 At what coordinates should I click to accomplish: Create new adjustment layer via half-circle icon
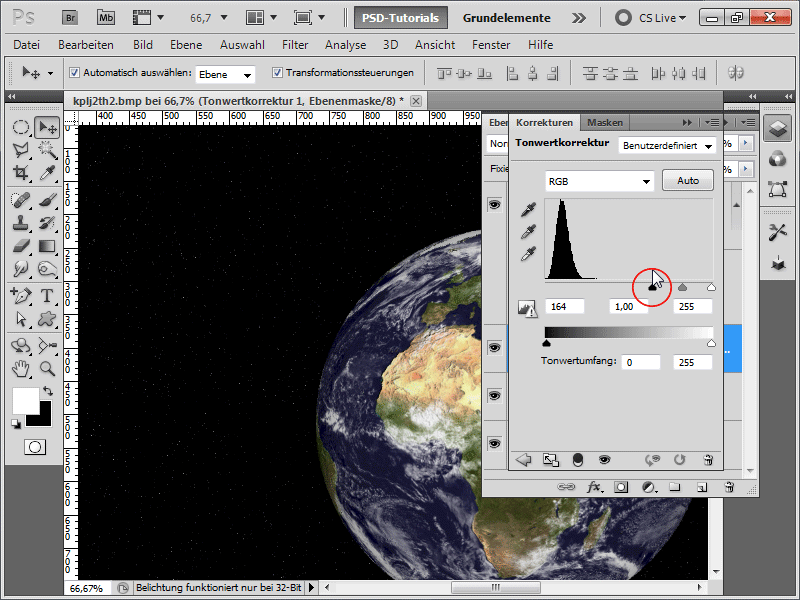point(648,487)
